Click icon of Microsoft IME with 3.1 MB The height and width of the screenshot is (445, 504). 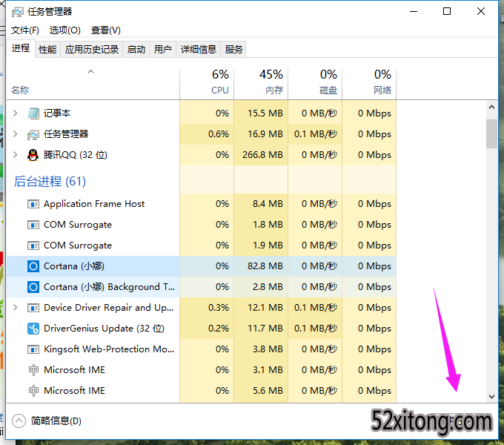click(33, 370)
